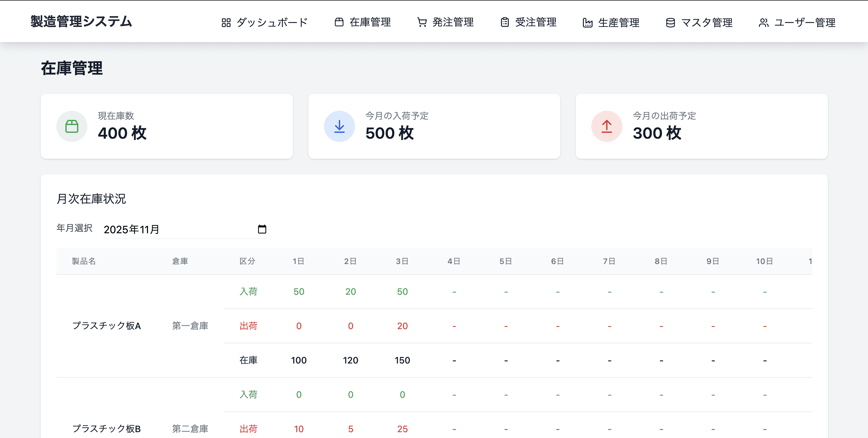This screenshot has width=868, height=438.
Task: Navigate to 受注管理
Action: pos(529,22)
